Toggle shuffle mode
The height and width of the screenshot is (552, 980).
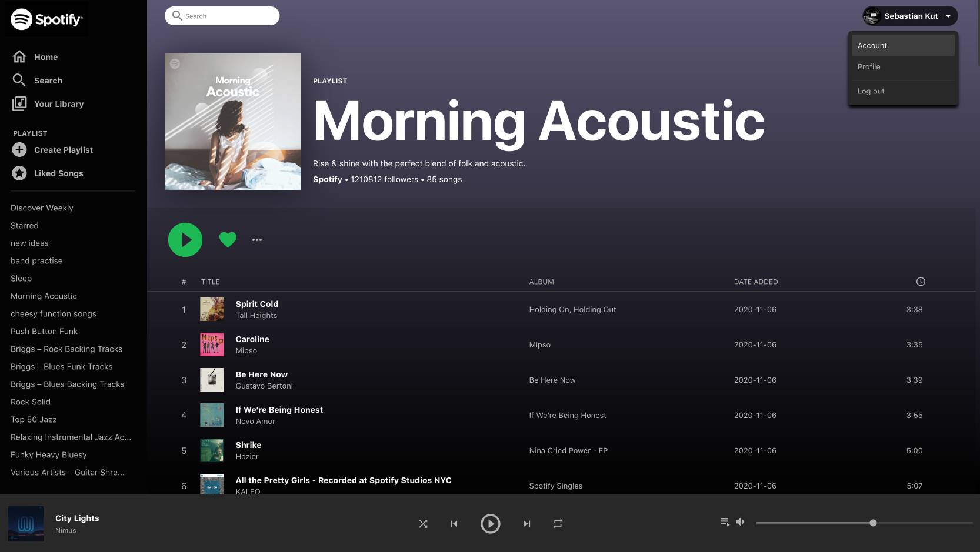coord(423,523)
